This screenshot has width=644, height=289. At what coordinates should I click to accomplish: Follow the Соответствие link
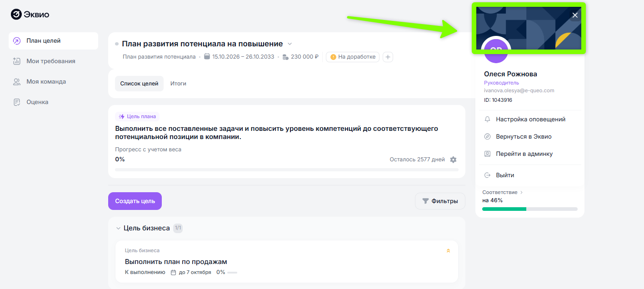tap(503, 192)
